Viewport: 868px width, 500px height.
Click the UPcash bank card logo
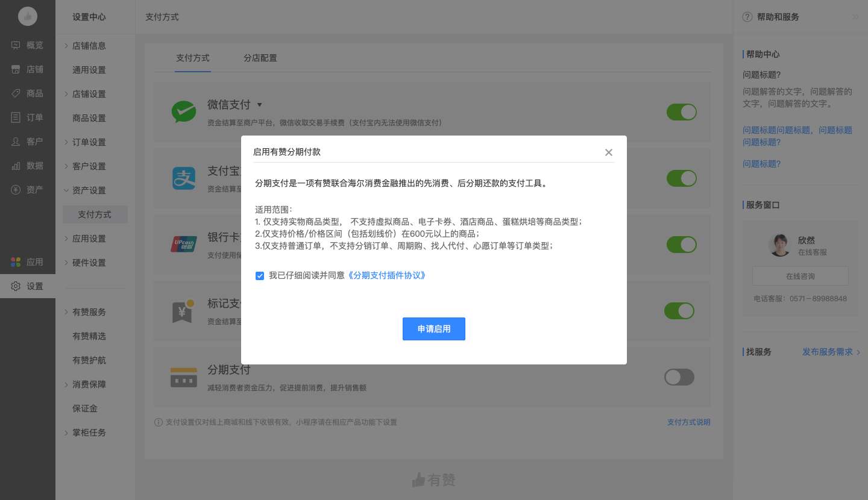pos(184,244)
